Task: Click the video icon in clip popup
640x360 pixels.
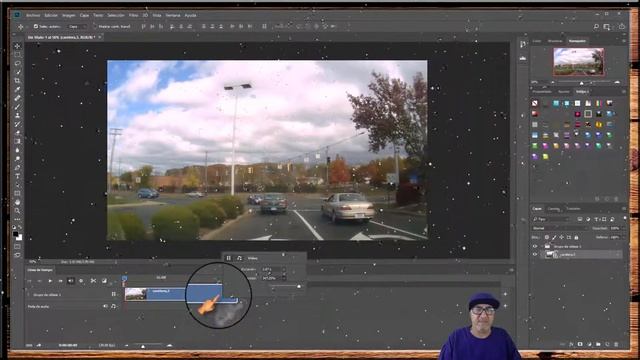Action: 229,258
